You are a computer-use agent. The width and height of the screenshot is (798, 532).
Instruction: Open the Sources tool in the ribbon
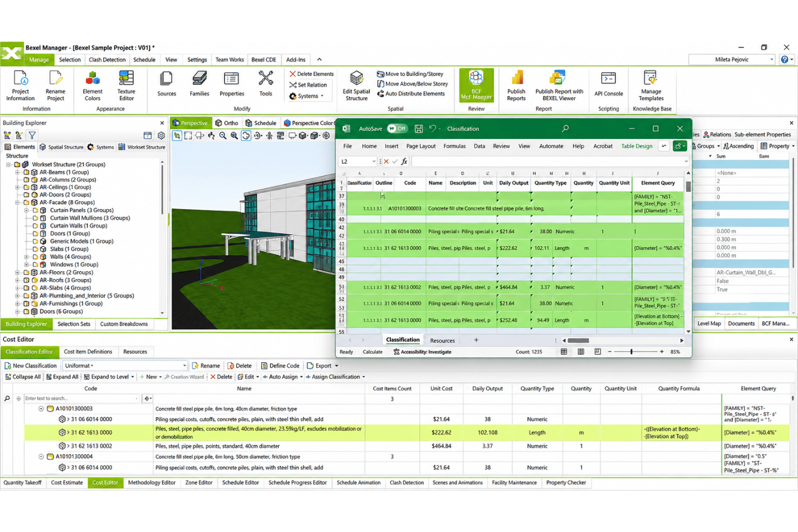pyautogui.click(x=167, y=84)
